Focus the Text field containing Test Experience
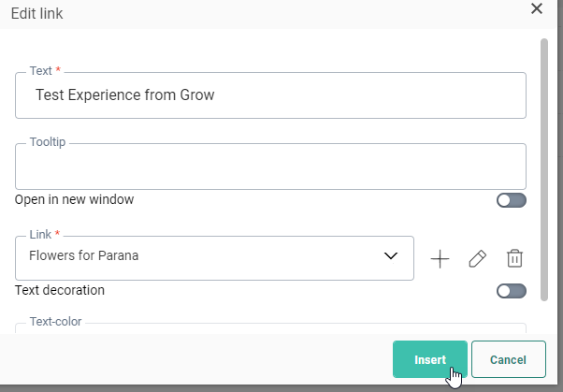This screenshot has height=392, width=563. click(270, 95)
